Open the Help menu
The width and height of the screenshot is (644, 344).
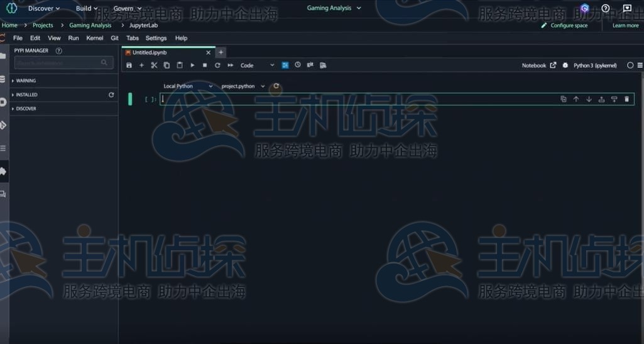181,38
